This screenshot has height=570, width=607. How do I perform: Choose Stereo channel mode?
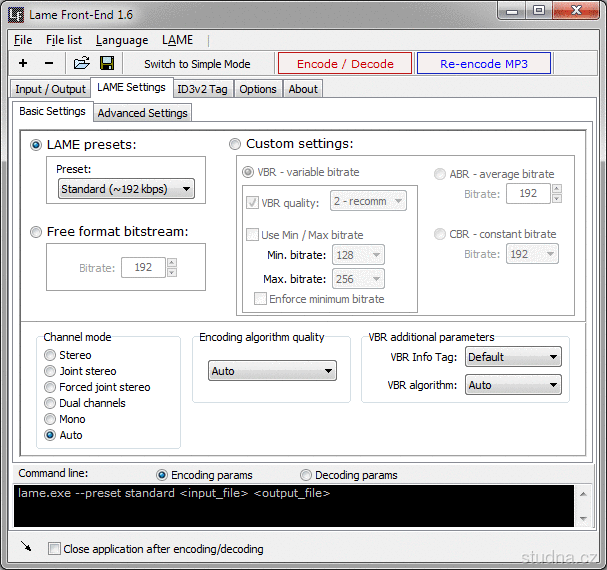pos(50,355)
